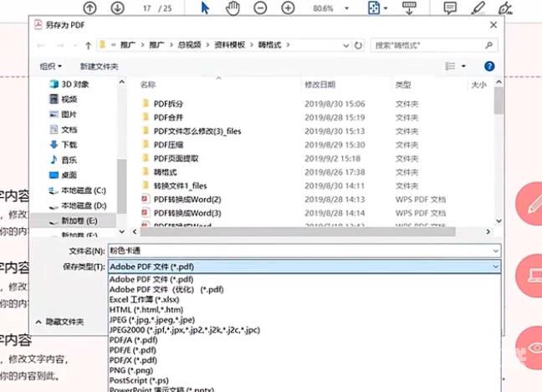Screen dimensions: 542x392
Task: Open the 保存类型 combo box
Action: coord(304,267)
